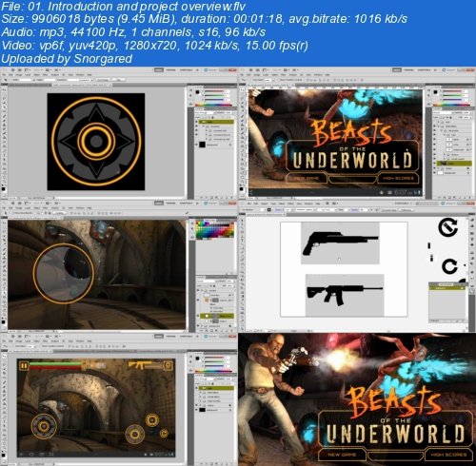Pick a color from the Swatches grid in tunnel frame

click(215, 230)
